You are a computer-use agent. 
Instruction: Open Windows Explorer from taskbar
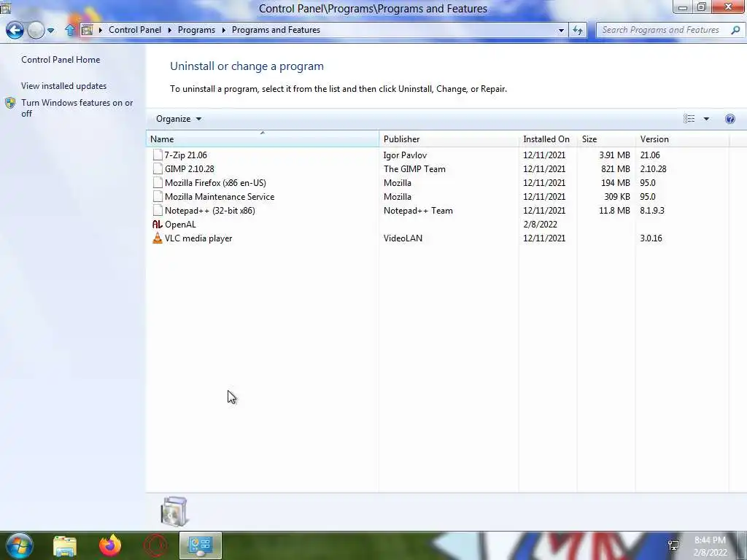coord(65,545)
